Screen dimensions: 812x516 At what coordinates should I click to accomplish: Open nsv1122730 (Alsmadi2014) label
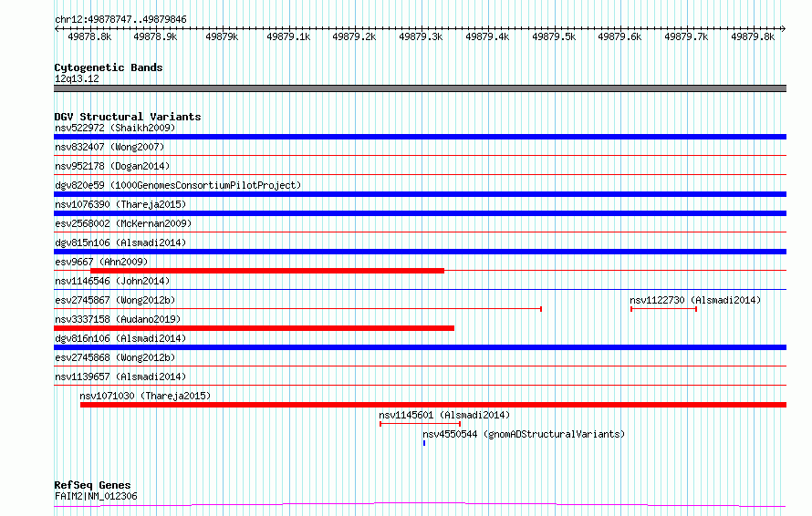pos(695,300)
